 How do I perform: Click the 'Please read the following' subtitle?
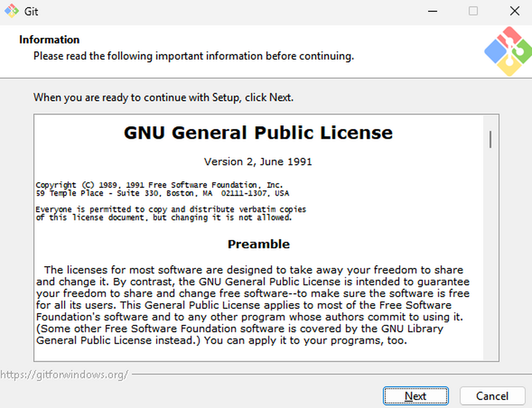[x=194, y=56]
